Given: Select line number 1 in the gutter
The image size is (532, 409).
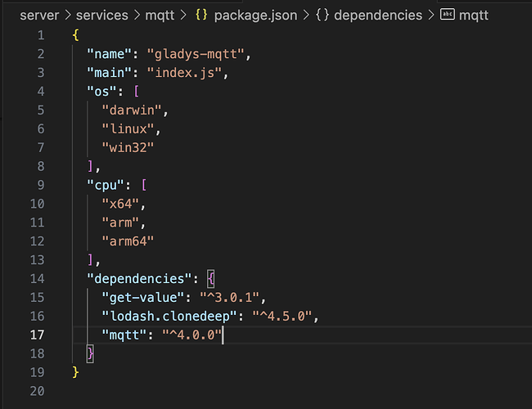Looking at the screenshot, I should click(41, 36).
